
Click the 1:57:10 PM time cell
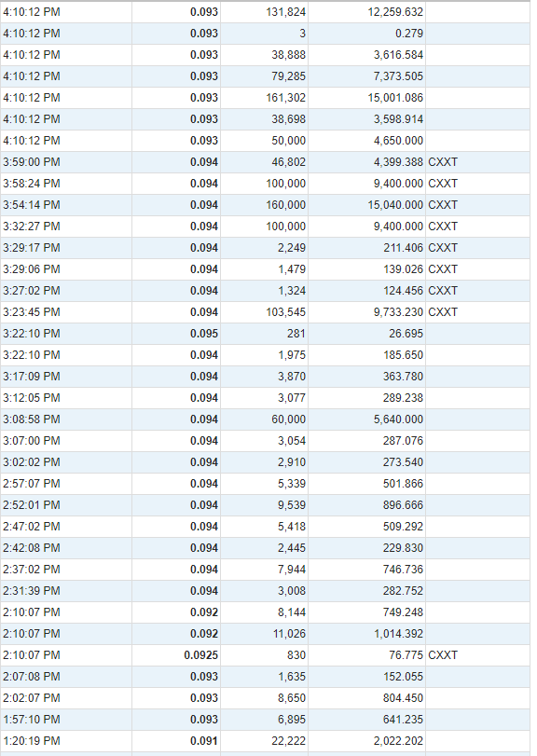[66, 720]
